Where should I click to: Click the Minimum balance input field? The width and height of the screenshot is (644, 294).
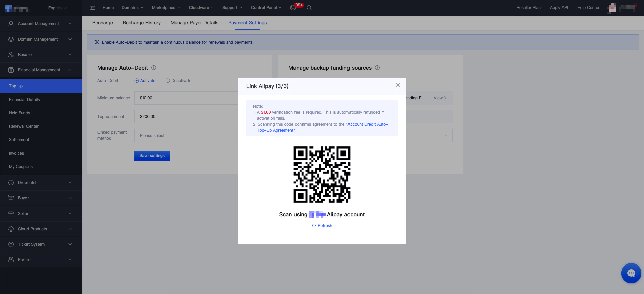186,98
